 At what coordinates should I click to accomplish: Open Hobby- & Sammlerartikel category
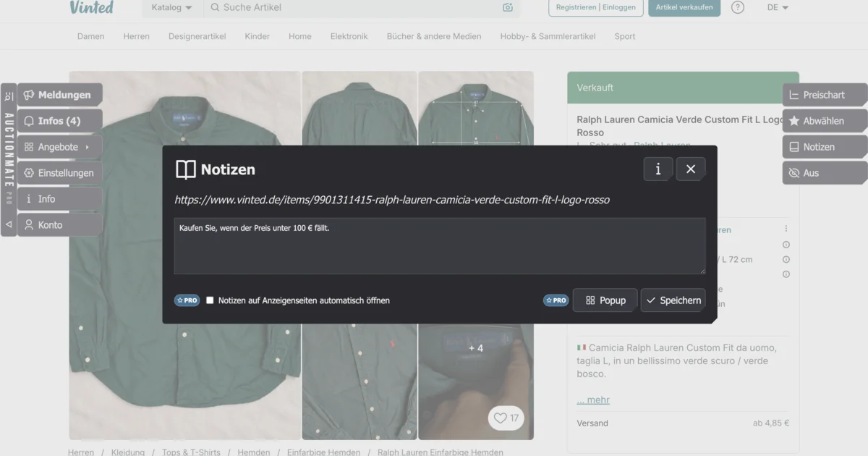click(548, 36)
